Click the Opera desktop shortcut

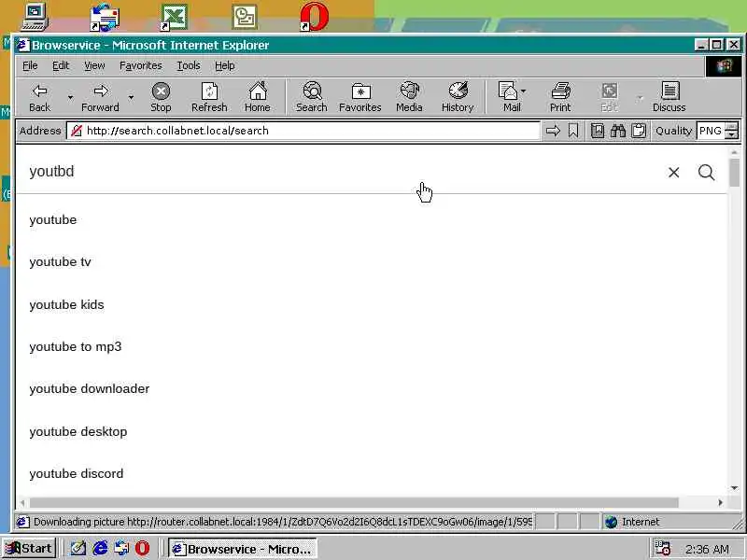pos(314,17)
